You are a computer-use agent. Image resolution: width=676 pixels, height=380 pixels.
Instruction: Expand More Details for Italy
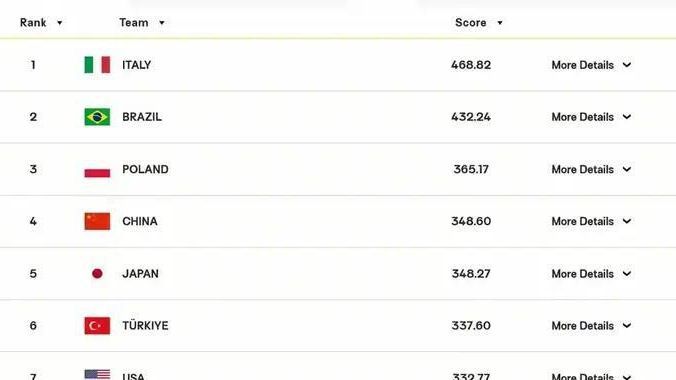coord(592,65)
